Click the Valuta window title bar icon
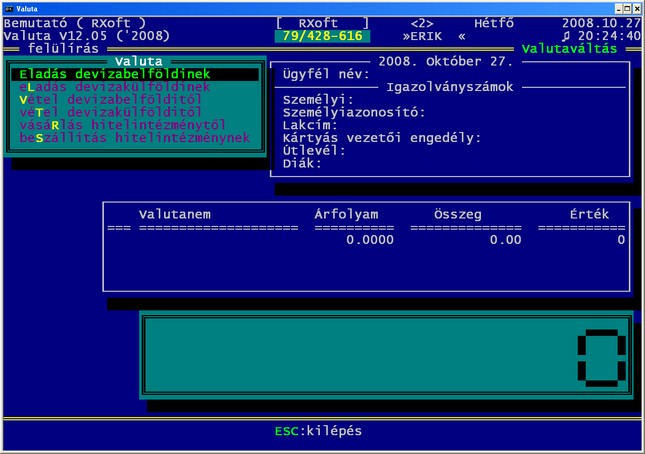The width and height of the screenshot is (645, 454). click(8, 7)
